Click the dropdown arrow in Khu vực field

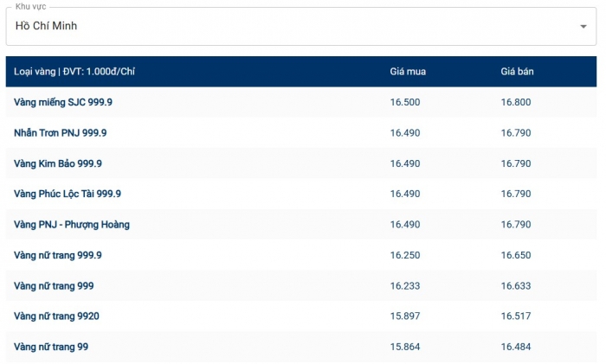pos(583,27)
